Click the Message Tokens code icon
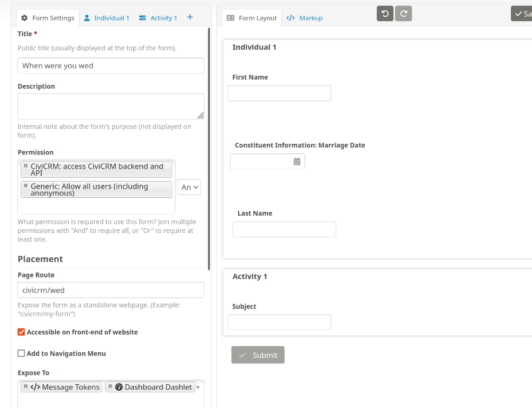 pos(35,387)
